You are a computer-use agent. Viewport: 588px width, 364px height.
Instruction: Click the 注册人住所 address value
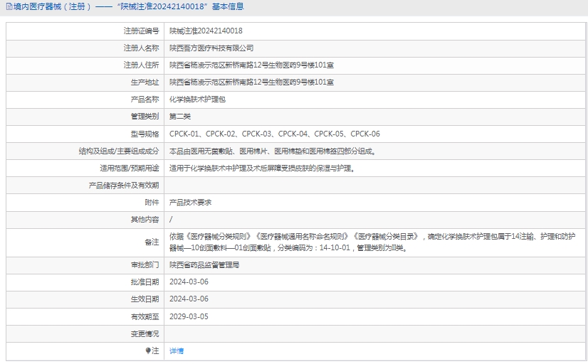pyautogui.click(x=251, y=65)
